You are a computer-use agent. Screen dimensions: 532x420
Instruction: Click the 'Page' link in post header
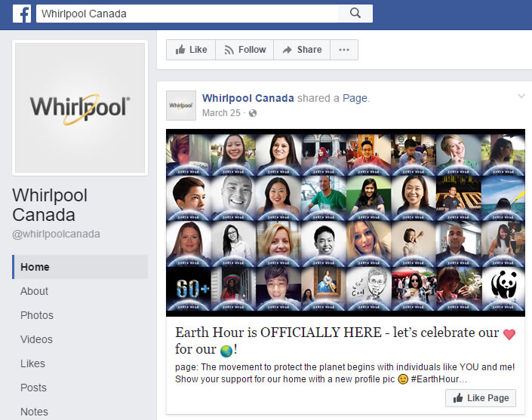tap(355, 98)
